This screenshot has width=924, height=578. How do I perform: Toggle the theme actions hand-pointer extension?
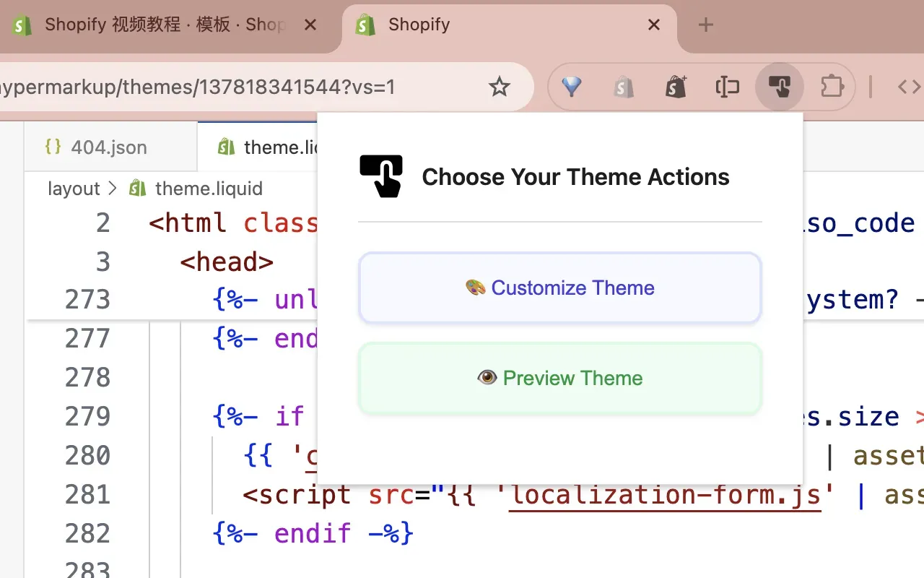pos(779,87)
